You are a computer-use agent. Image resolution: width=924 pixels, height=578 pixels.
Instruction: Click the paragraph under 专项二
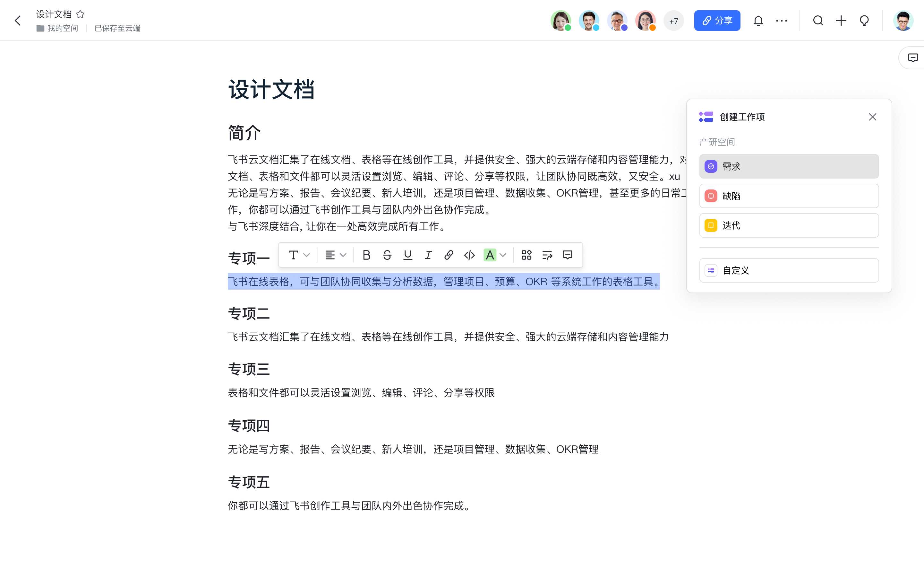(448, 337)
